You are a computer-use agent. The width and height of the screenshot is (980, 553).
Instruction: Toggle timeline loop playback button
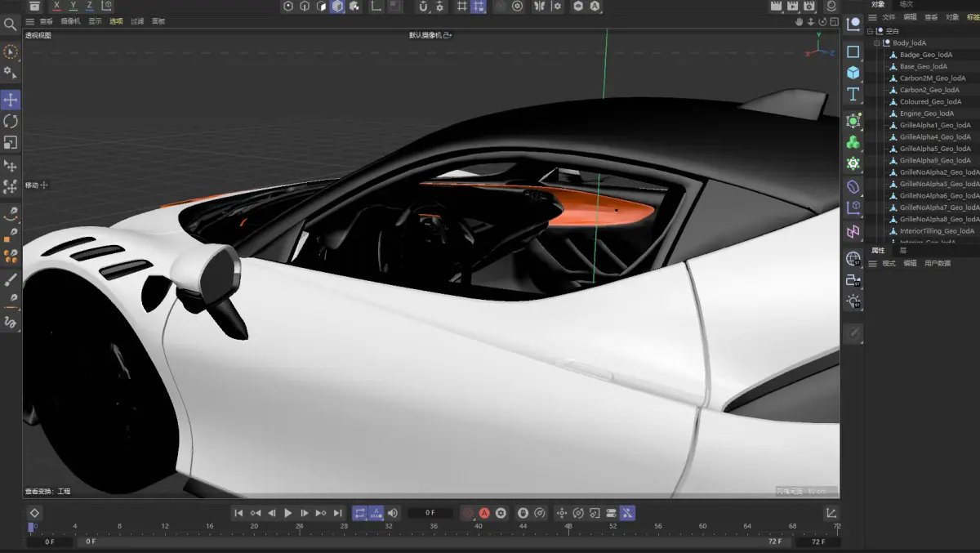coord(359,513)
